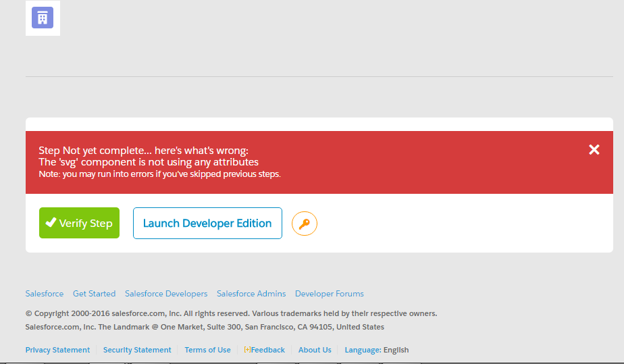Launch Developer Edition
This screenshot has width=624, height=364.
(207, 224)
